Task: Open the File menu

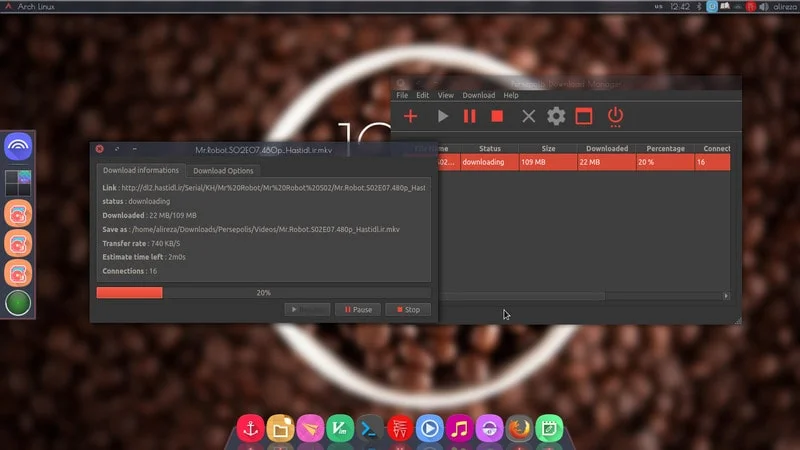Action: tap(402, 95)
